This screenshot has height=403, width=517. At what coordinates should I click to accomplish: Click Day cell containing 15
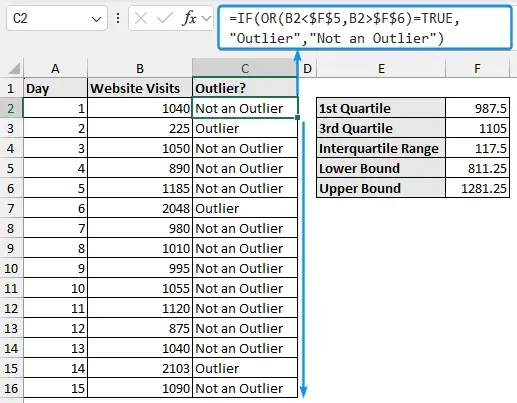point(55,388)
